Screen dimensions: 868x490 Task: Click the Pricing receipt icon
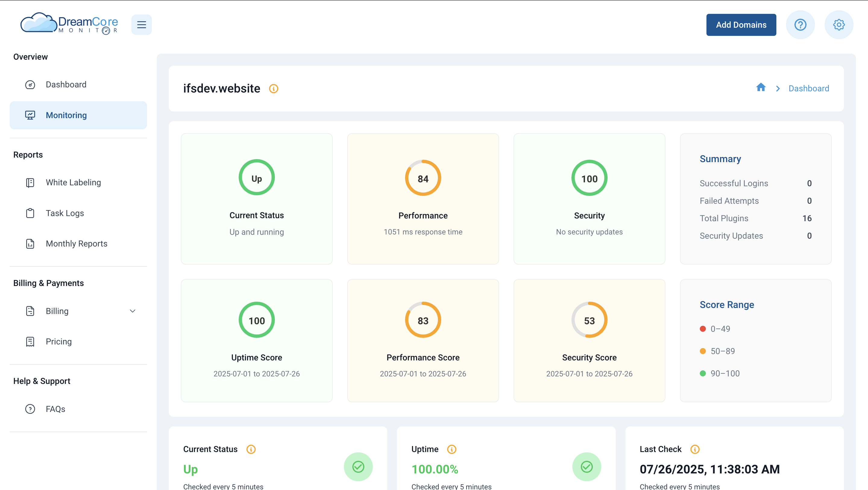30,342
